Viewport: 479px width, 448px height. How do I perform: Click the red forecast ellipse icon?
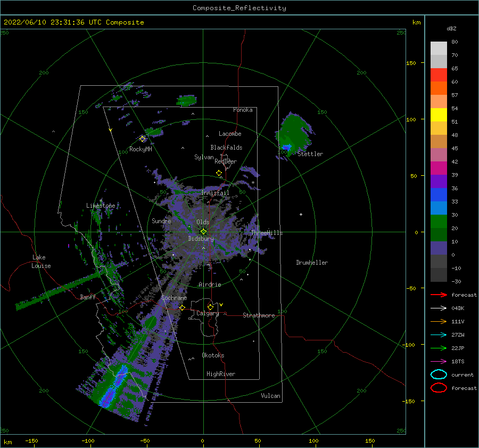click(x=439, y=388)
